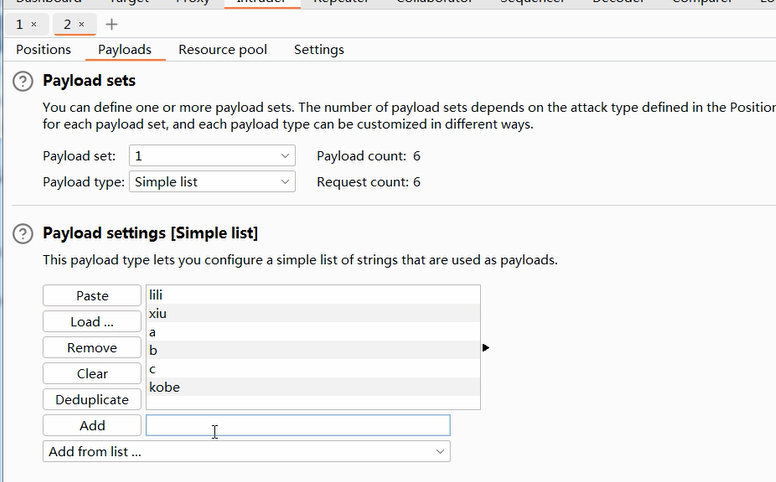Click the Deduplicate button

tap(92, 400)
